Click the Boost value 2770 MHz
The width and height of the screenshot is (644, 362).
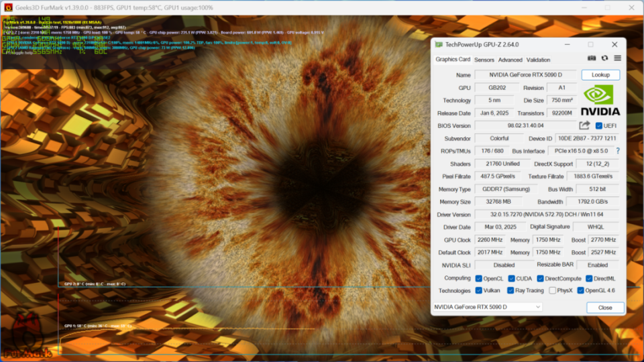pos(603,240)
